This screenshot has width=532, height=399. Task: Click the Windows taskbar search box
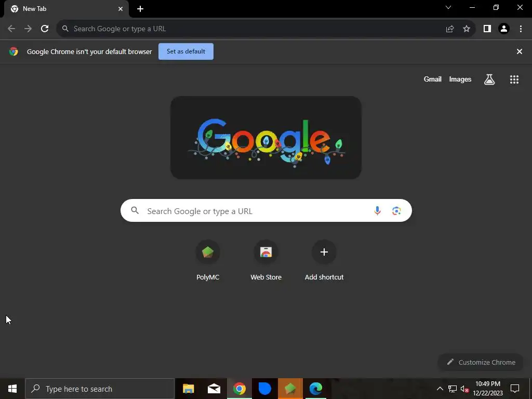pyautogui.click(x=100, y=389)
